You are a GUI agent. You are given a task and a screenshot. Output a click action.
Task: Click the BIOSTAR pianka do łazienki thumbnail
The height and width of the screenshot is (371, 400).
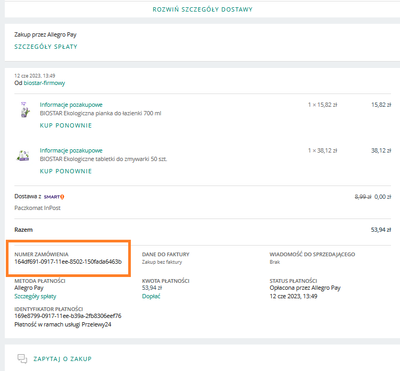[24, 109]
